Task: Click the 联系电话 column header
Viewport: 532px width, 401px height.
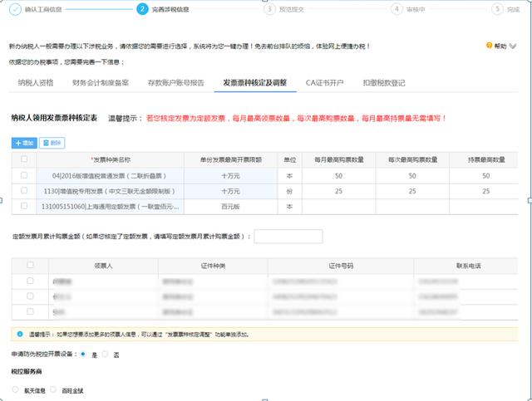Action: coord(468,266)
